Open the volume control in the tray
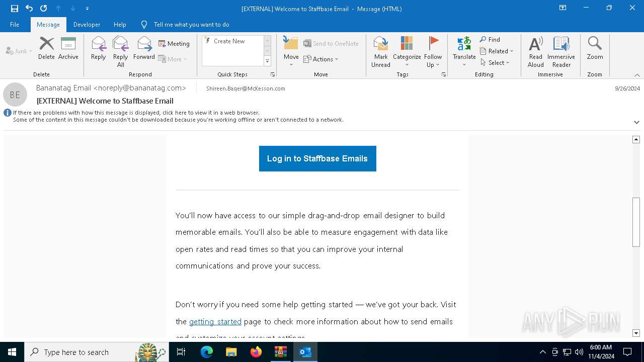644x362 pixels. click(579, 352)
